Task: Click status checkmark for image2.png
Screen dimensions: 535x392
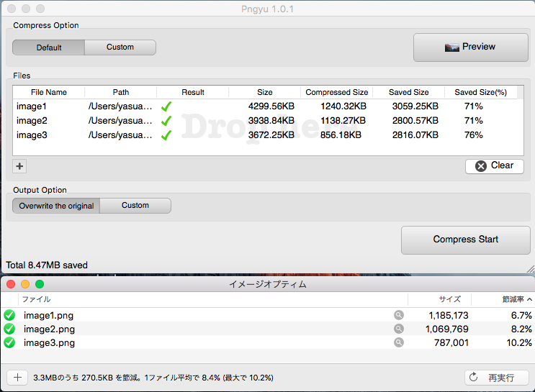Action: (x=9, y=329)
